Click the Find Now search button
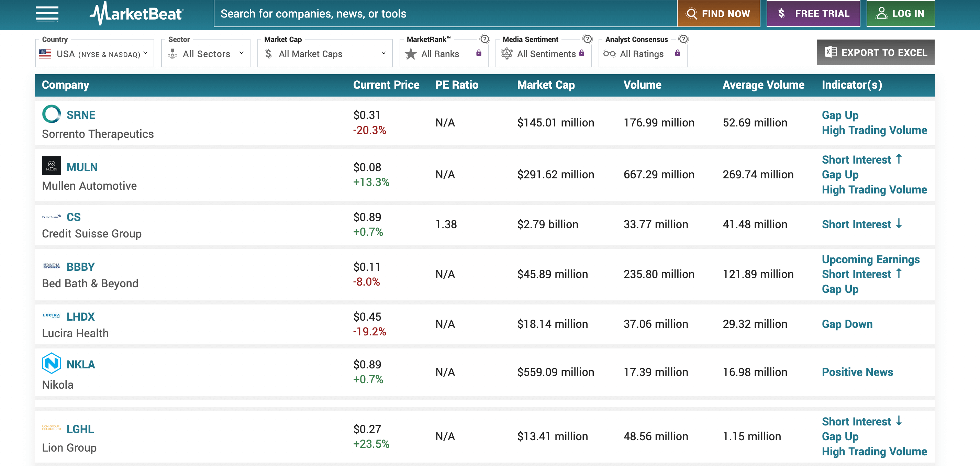 718,14
